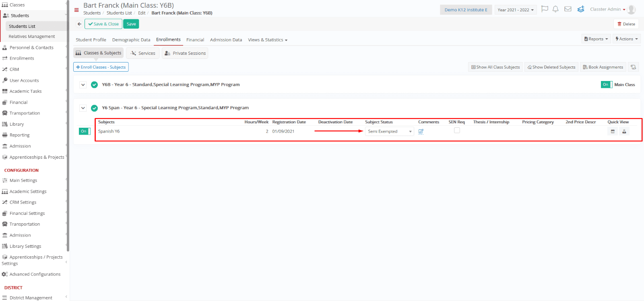Click the refresh icon beside Book Assignments
Screen dimensions: 644x301
pos(633,67)
